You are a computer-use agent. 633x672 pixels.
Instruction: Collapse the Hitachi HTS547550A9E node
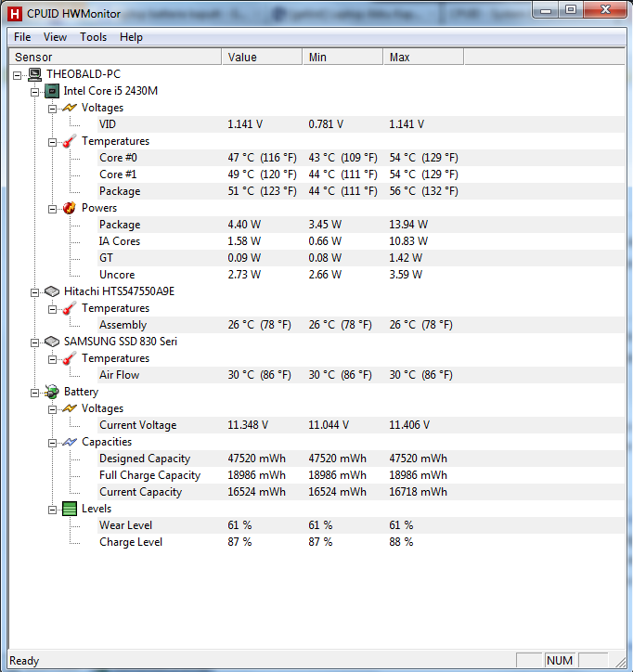34,293
